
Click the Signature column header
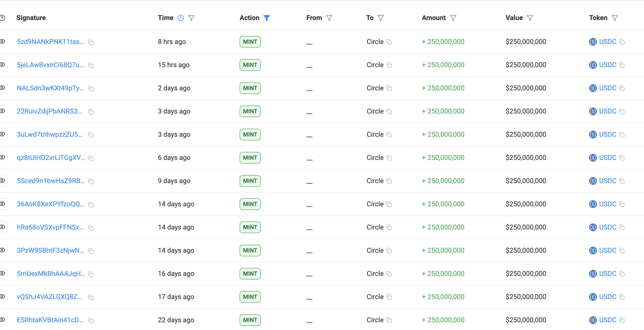coord(31,18)
